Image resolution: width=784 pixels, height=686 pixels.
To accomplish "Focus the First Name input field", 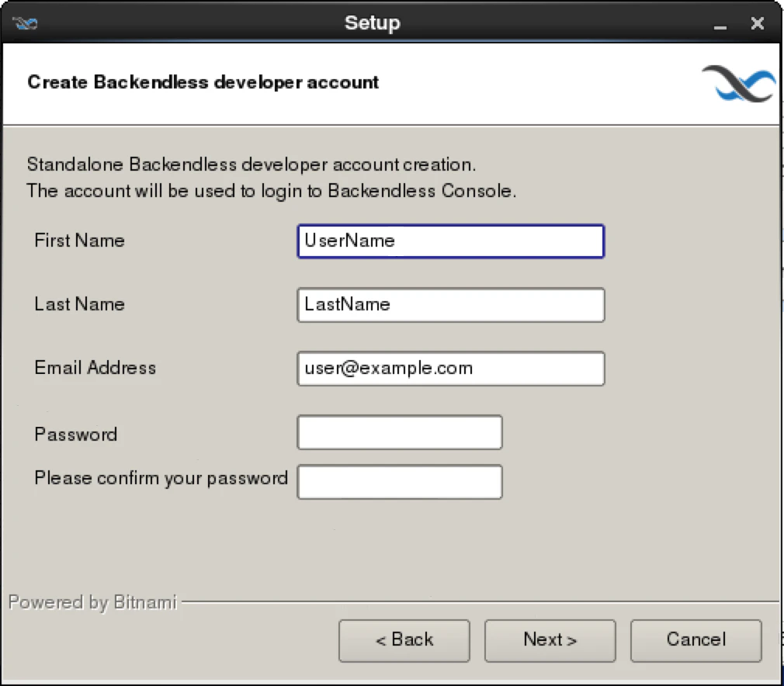I will 450,241.
